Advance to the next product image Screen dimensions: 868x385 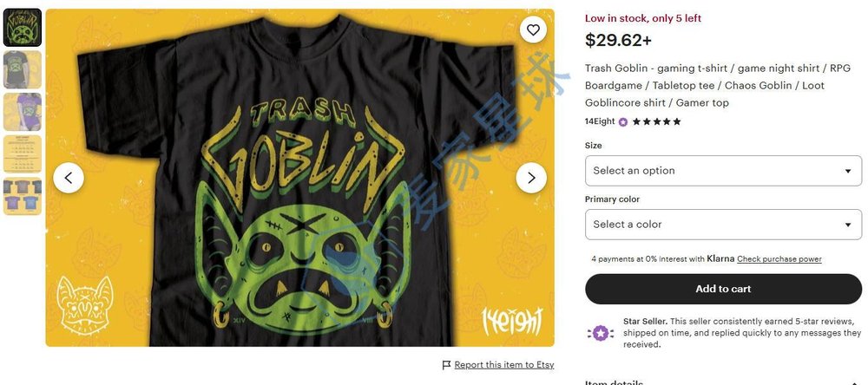click(x=531, y=178)
